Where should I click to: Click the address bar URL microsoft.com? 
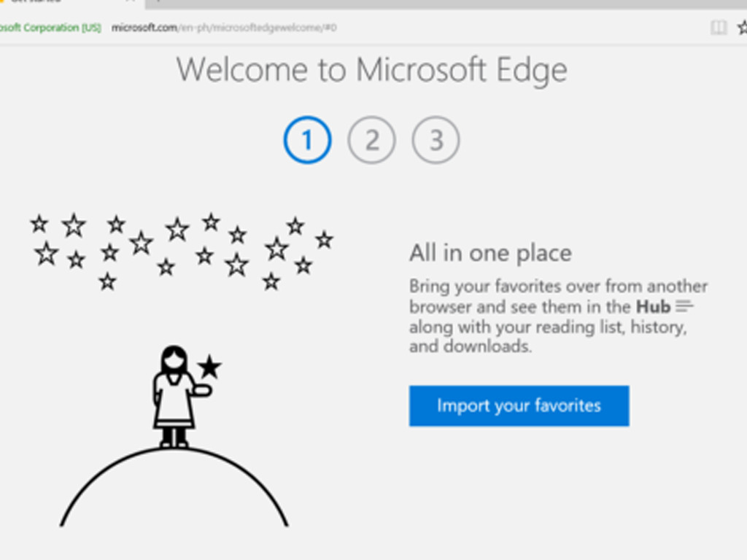pyautogui.click(x=224, y=28)
